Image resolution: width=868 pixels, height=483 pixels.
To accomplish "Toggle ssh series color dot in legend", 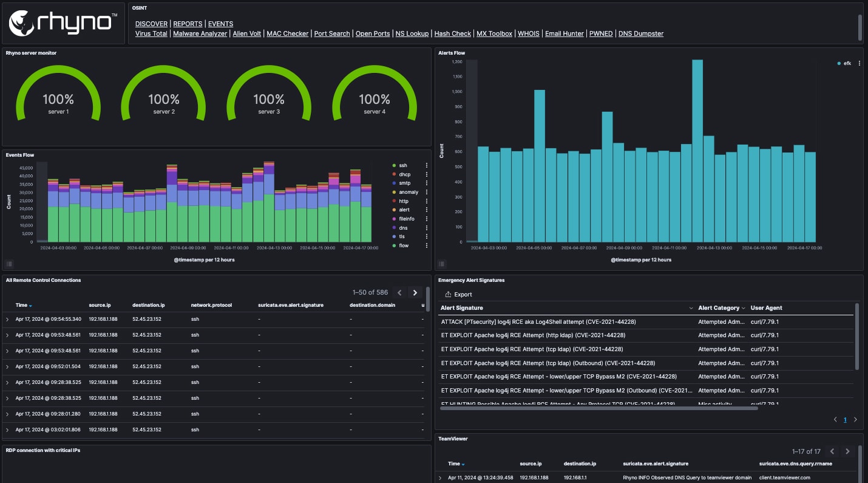I will tap(394, 165).
